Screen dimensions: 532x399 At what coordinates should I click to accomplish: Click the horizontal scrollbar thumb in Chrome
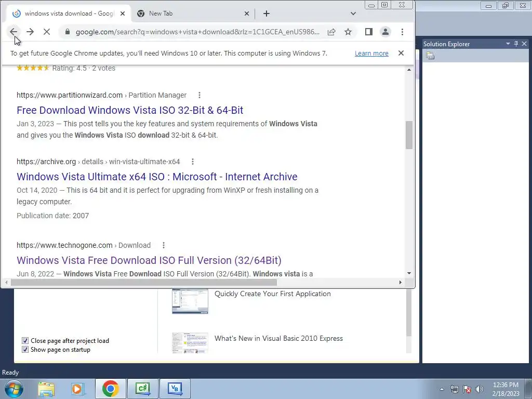pyautogui.click(x=144, y=282)
